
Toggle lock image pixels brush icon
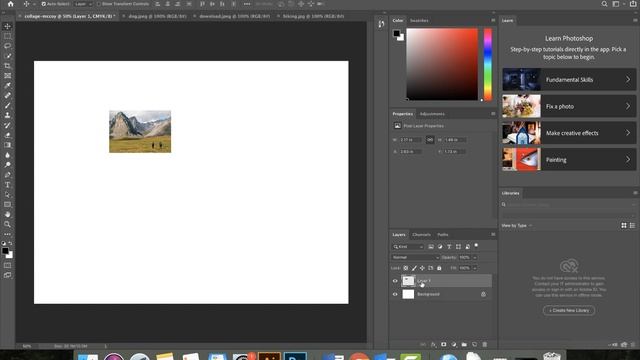click(414, 268)
